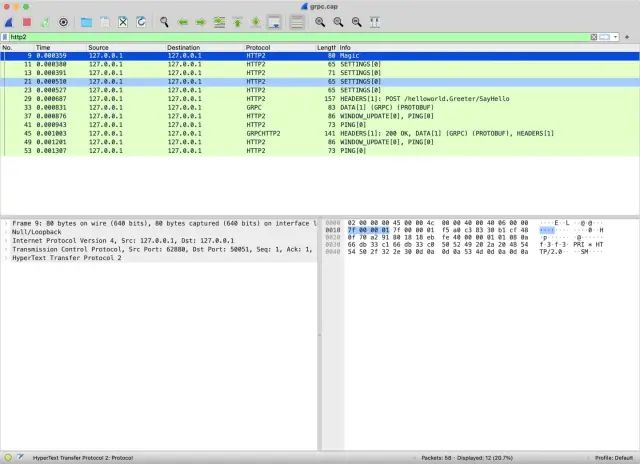Viewport: 640px width, 464px height.
Task: Expand the Null/Loopback tree item
Action: click(6, 232)
